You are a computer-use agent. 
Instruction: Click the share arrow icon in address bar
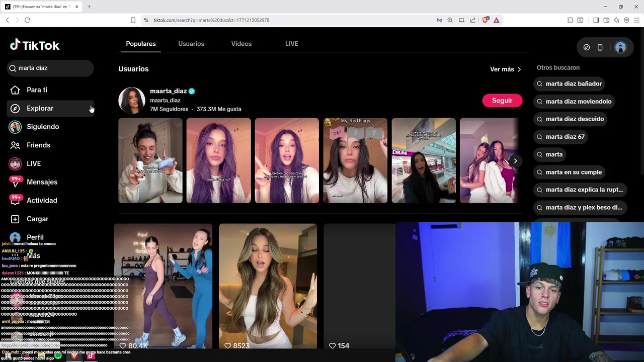point(473,20)
